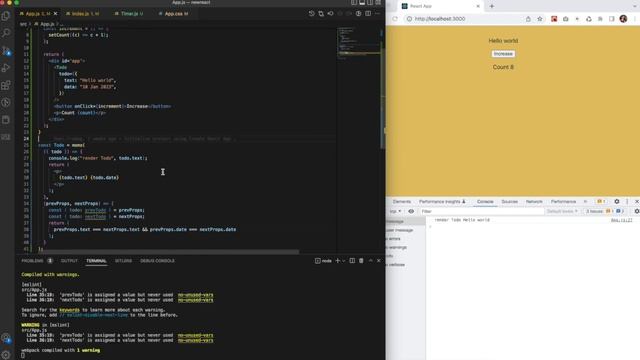Open the GITLENS panel tab
Viewport: 640px width, 360px height.
[123, 260]
